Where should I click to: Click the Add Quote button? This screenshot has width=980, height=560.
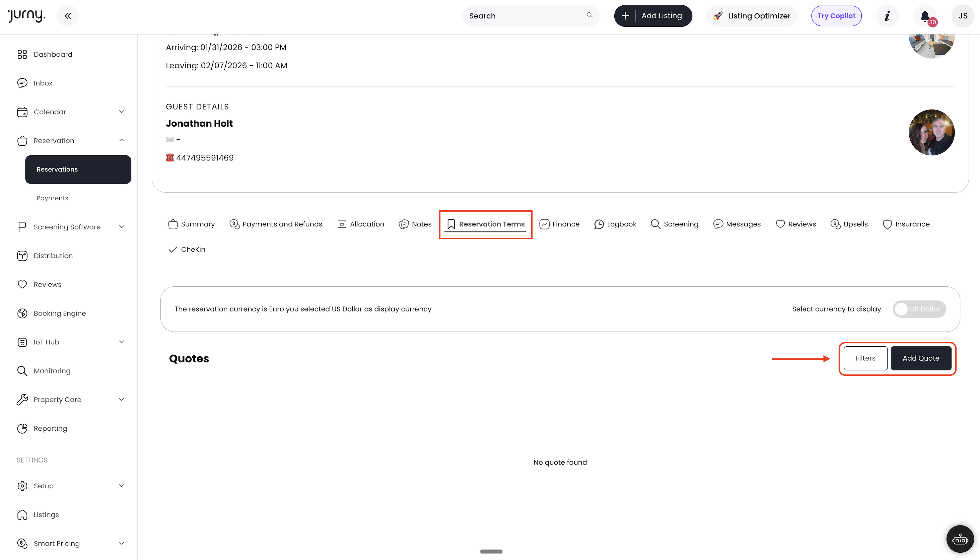pyautogui.click(x=921, y=358)
